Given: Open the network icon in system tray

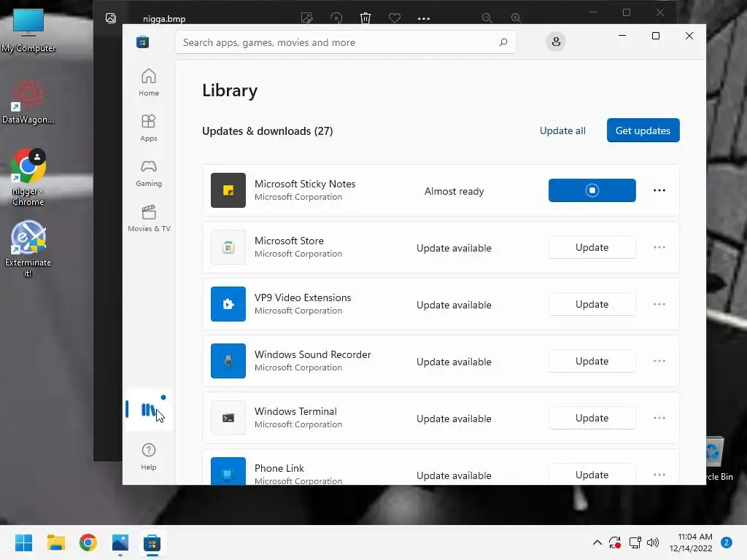Looking at the screenshot, I should click(x=635, y=542).
